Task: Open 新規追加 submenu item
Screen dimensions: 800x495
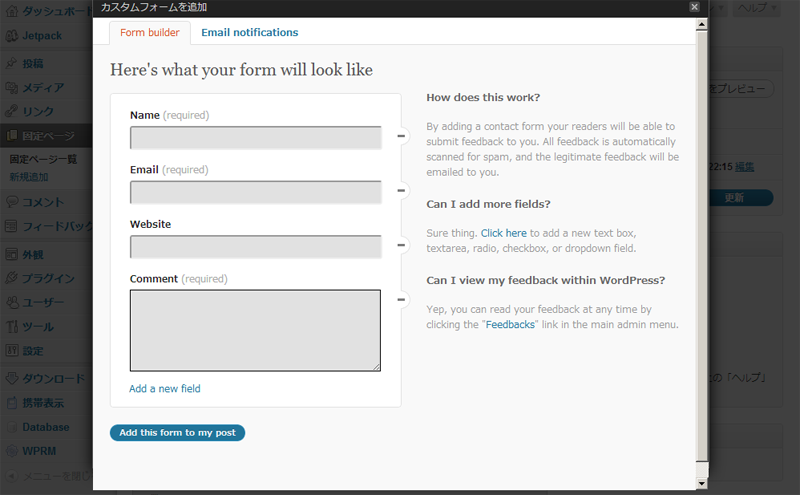Action: [29, 177]
